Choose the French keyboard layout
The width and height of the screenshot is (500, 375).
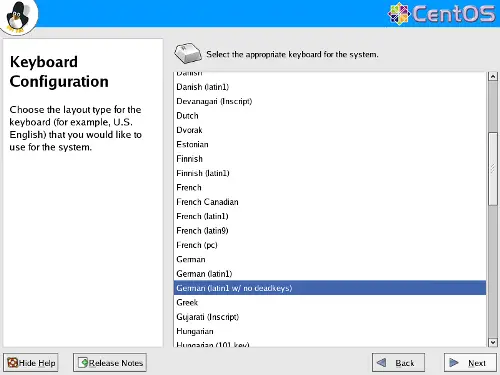(x=330, y=187)
